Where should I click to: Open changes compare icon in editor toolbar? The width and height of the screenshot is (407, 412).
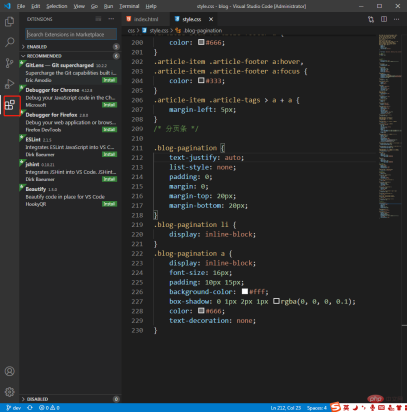click(x=371, y=19)
